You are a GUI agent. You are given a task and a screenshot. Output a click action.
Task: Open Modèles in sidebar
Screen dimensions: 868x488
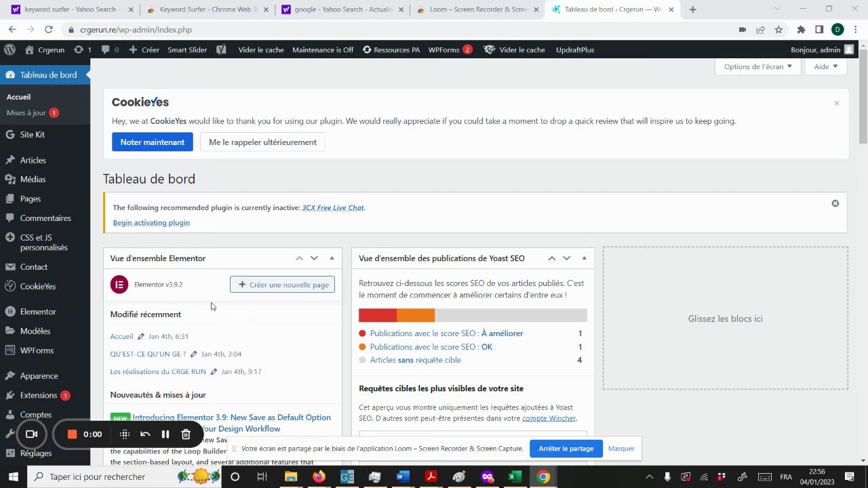(x=45, y=331)
